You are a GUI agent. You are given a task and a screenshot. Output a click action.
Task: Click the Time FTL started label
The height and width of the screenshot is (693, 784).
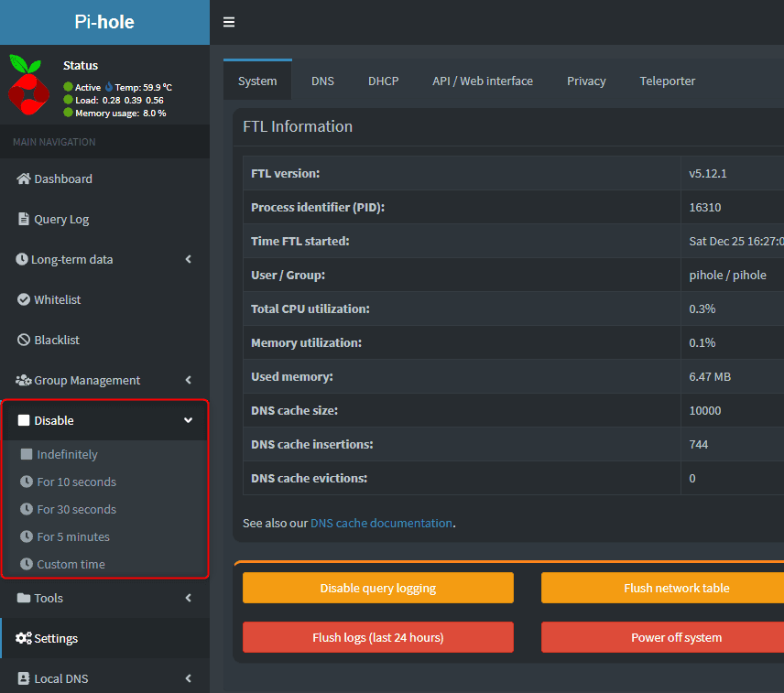click(x=300, y=242)
